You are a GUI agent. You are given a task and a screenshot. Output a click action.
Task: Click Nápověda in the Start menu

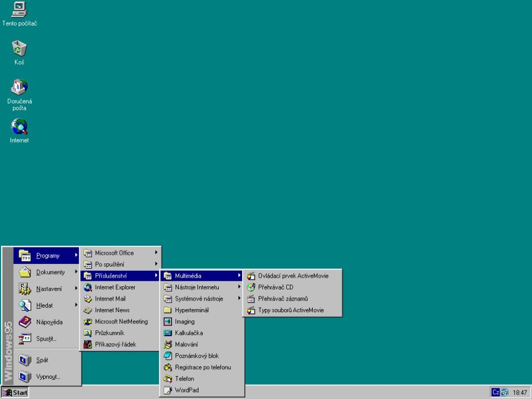(x=46, y=322)
